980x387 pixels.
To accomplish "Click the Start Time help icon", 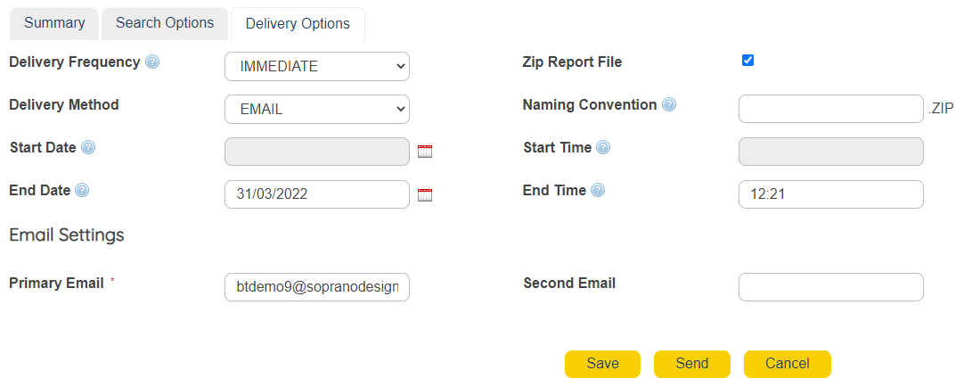I will click(x=603, y=148).
